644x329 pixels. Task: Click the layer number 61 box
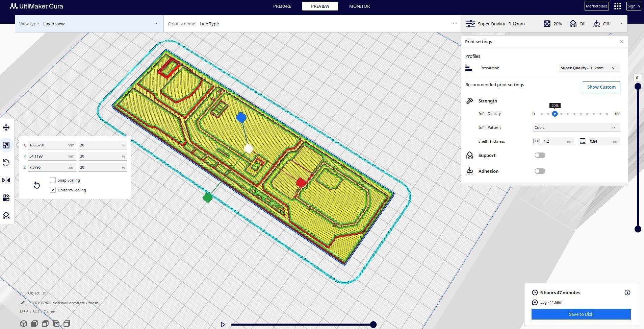(638, 78)
